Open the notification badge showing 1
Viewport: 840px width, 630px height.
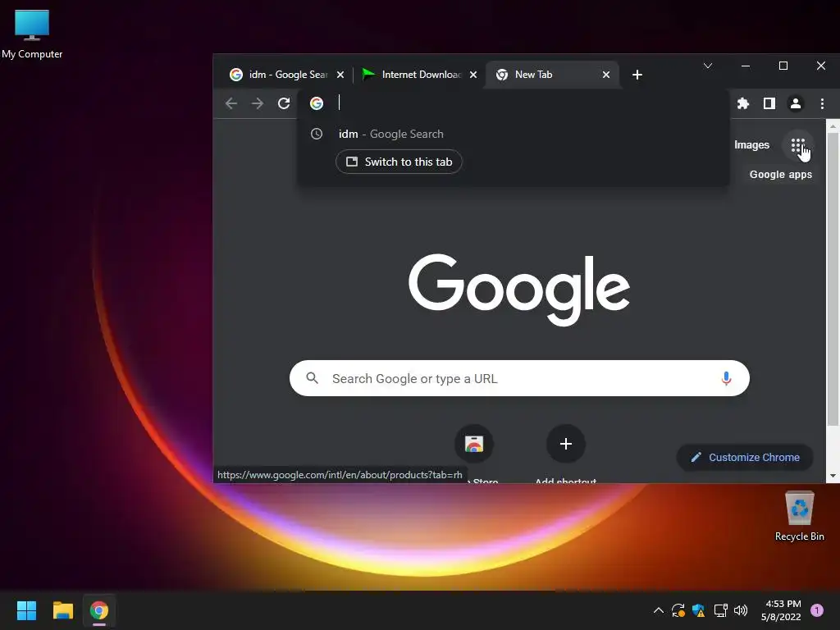pyautogui.click(x=816, y=610)
